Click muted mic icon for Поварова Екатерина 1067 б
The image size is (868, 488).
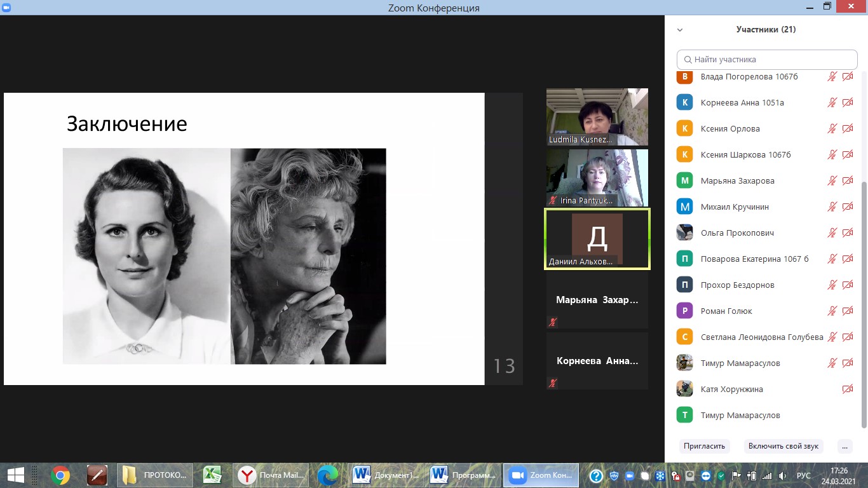tap(832, 259)
